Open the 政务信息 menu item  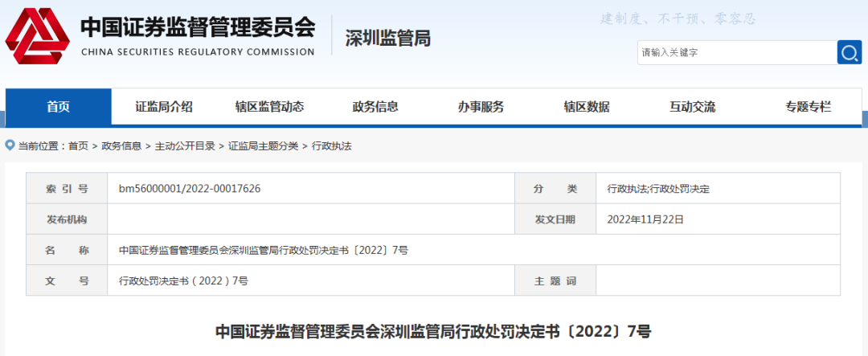375,107
